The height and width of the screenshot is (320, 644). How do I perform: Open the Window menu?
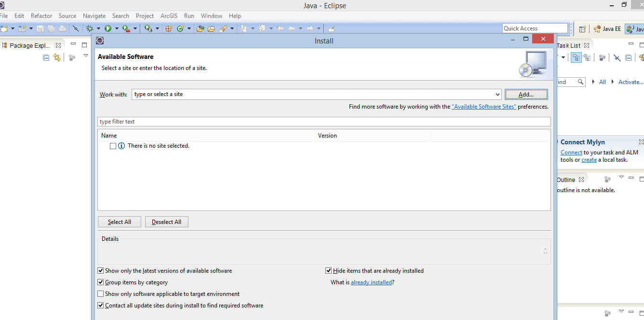pyautogui.click(x=211, y=15)
